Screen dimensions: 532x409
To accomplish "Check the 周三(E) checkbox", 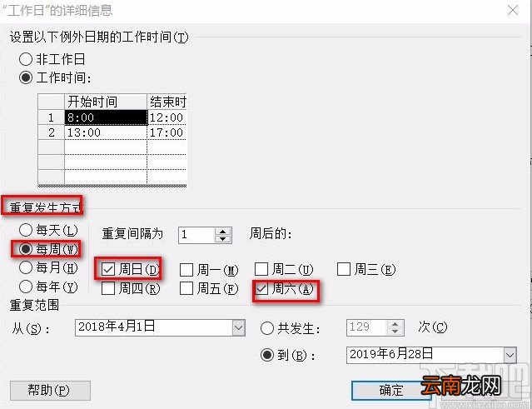I will click(x=344, y=270).
